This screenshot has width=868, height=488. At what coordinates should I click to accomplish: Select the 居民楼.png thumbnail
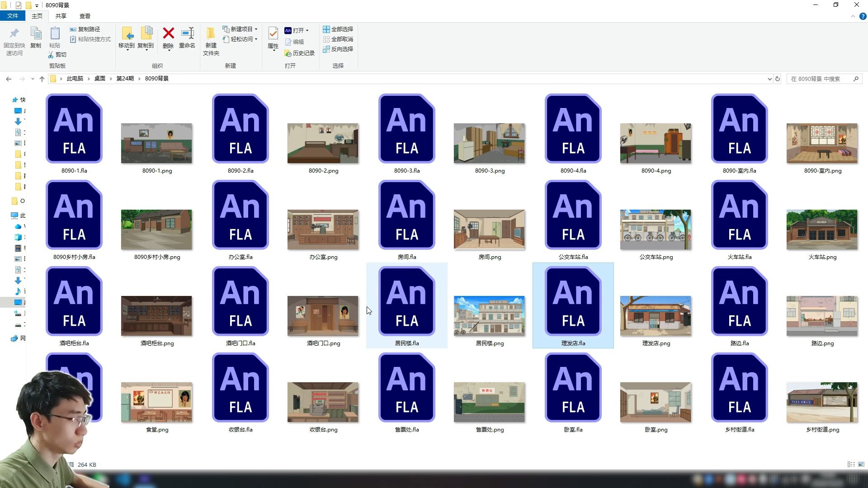coord(489,316)
